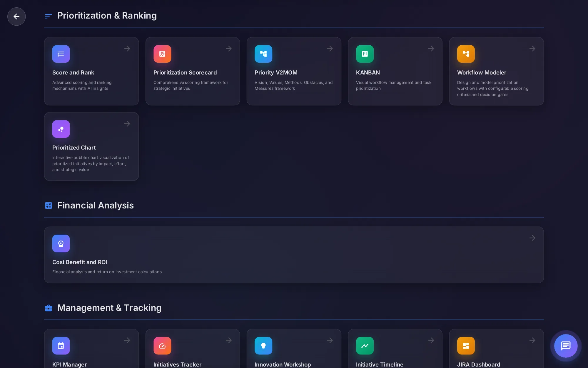The height and width of the screenshot is (368, 588).
Task: Click arrow on Prioritized Chart card
Action: (127, 124)
